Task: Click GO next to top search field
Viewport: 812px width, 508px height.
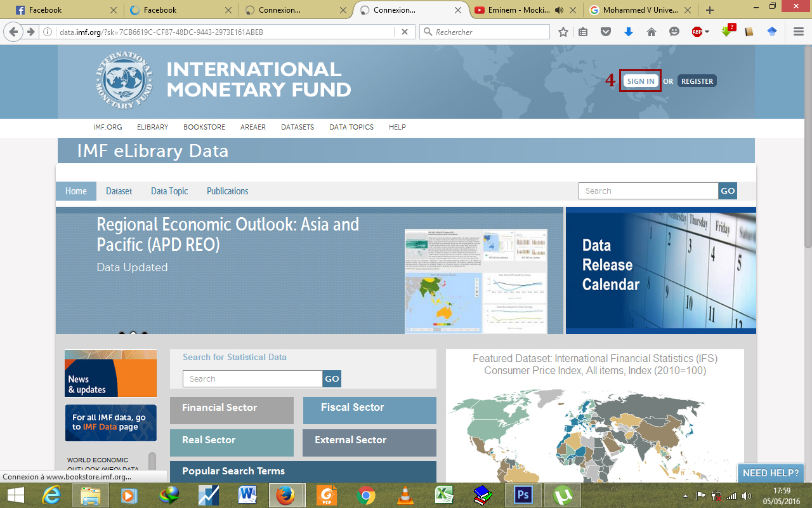Action: tap(728, 191)
